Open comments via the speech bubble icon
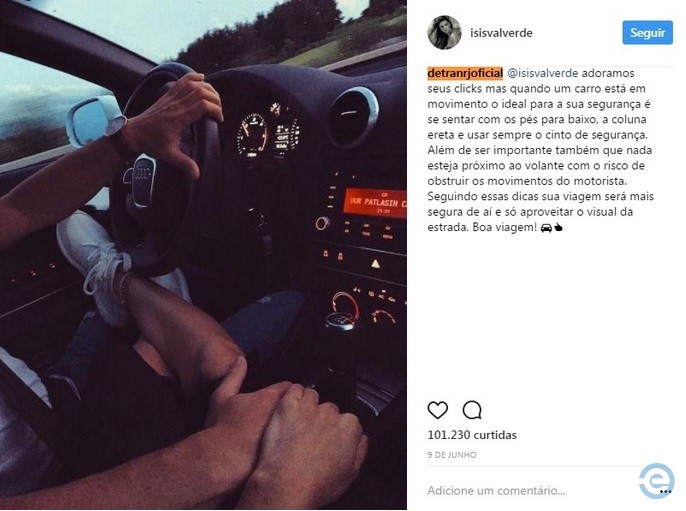Screen dimensions: 686x511 472,410
